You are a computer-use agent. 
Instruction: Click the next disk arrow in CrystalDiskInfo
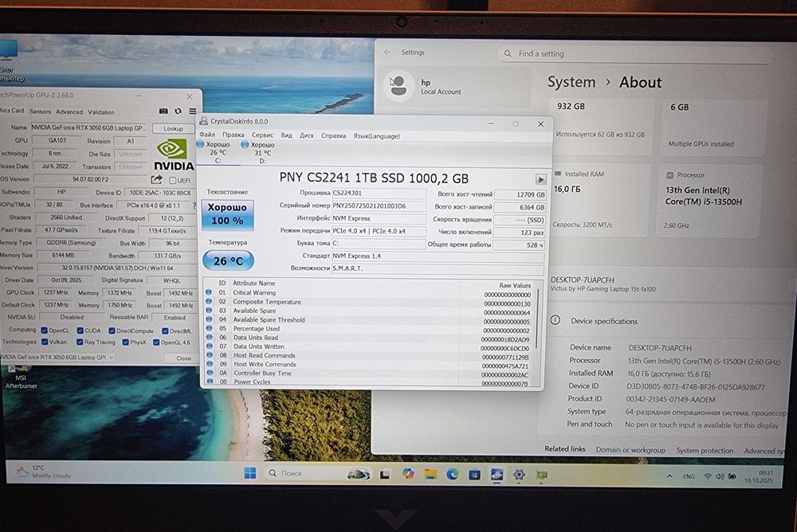tap(540, 179)
